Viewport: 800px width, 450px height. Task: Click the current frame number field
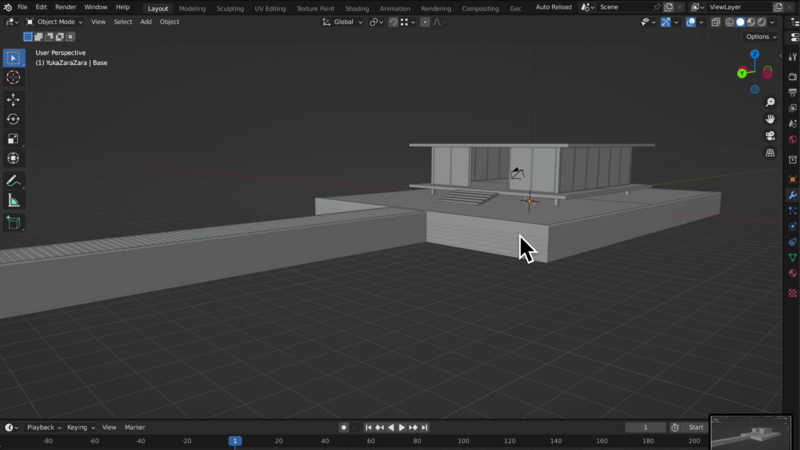click(645, 428)
